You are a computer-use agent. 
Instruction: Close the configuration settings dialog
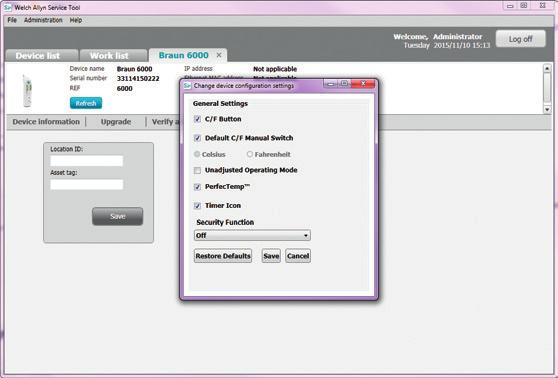pos(363,84)
